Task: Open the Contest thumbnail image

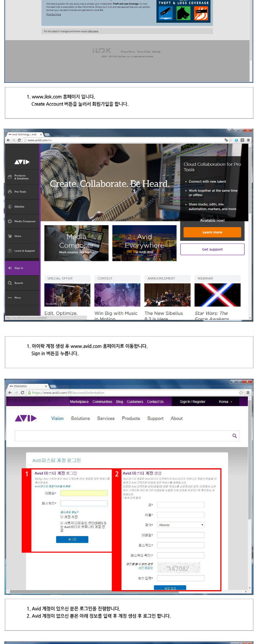Action: click(117, 295)
